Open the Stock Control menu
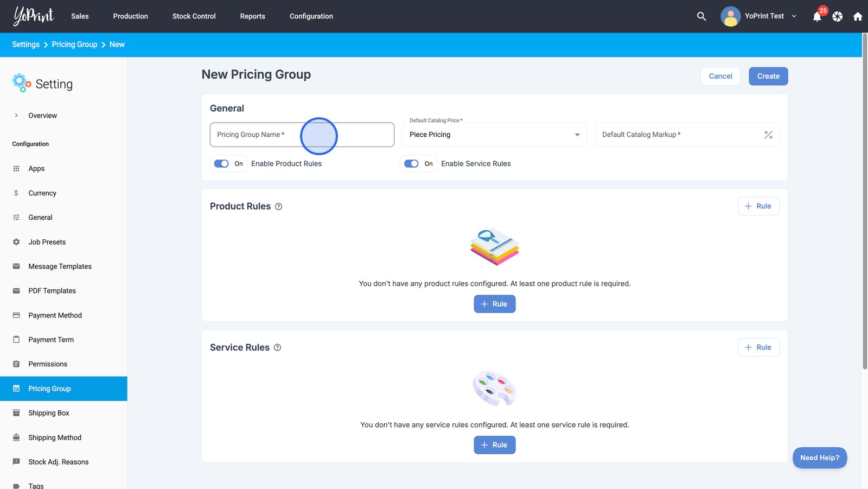The image size is (868, 489). coord(194,16)
